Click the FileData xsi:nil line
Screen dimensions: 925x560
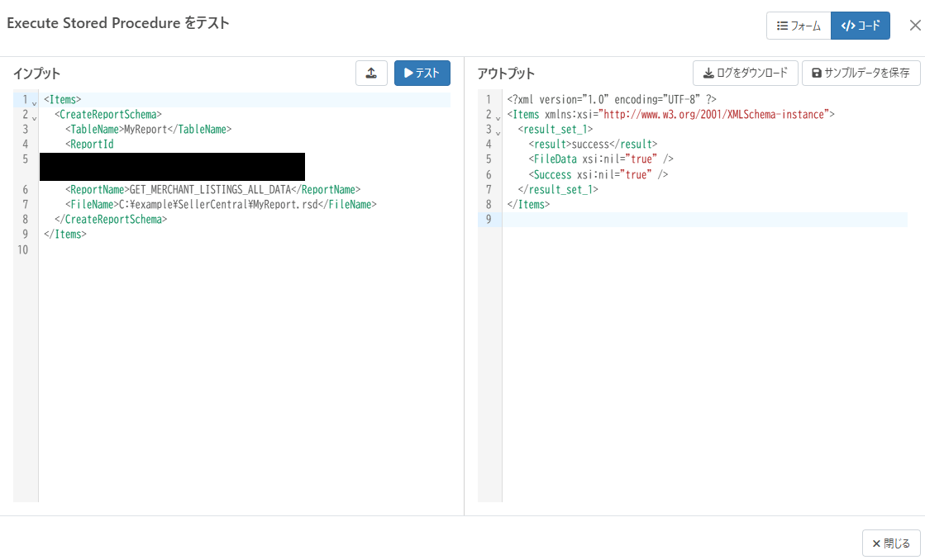click(x=601, y=159)
